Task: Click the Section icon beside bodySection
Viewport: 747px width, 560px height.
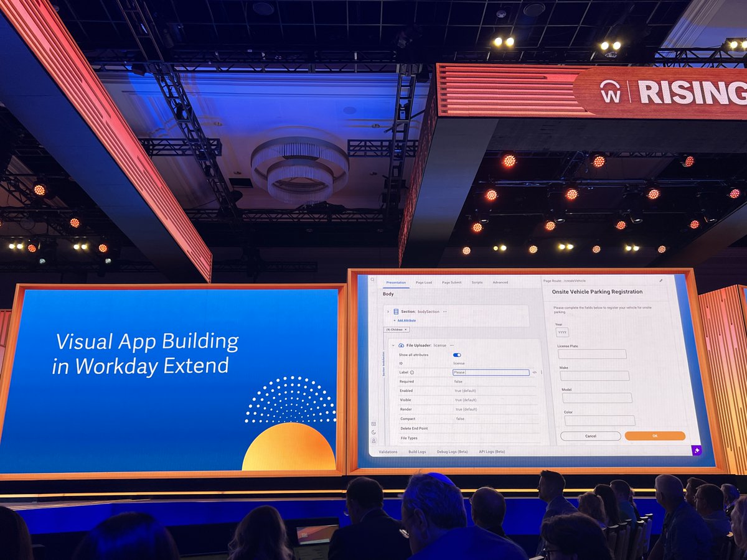Action: coord(396,311)
